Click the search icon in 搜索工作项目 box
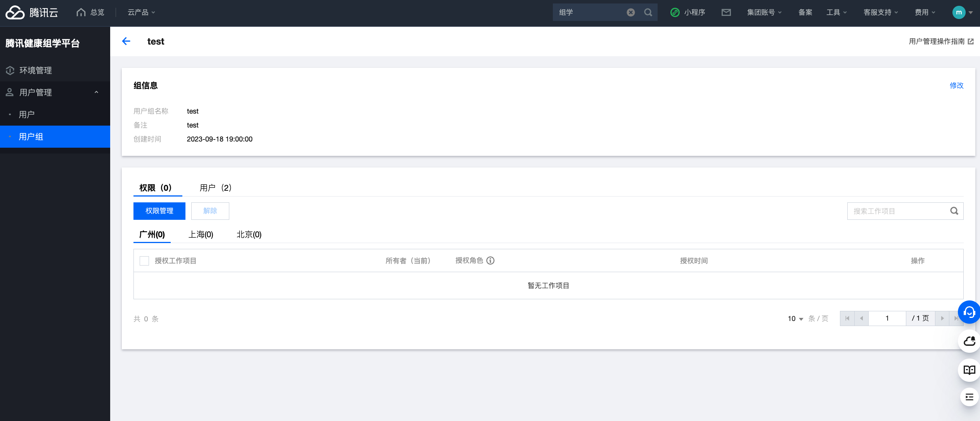980x421 pixels. (x=954, y=211)
